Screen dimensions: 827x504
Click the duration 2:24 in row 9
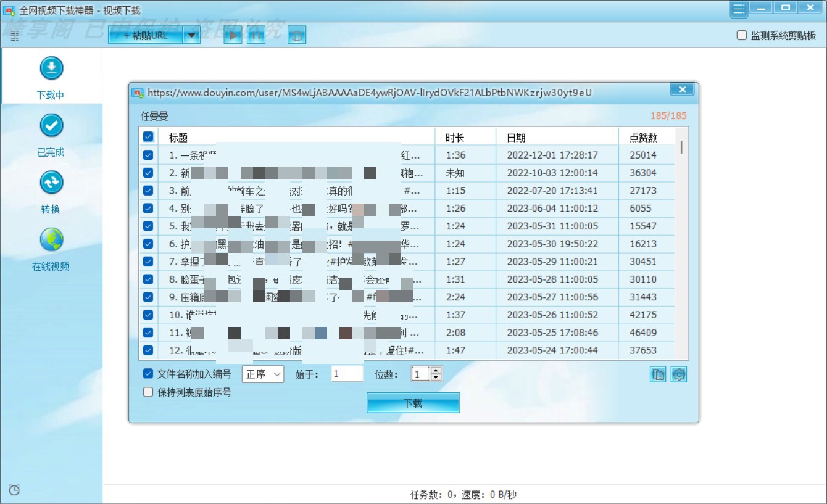(455, 297)
